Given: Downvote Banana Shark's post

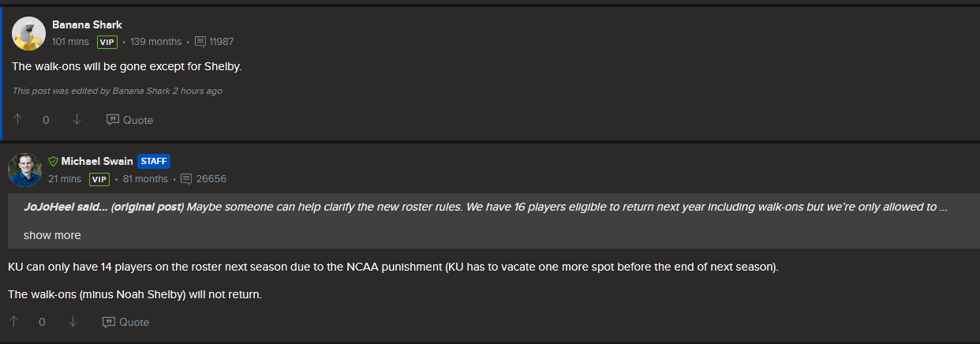Looking at the screenshot, I should 77,120.
